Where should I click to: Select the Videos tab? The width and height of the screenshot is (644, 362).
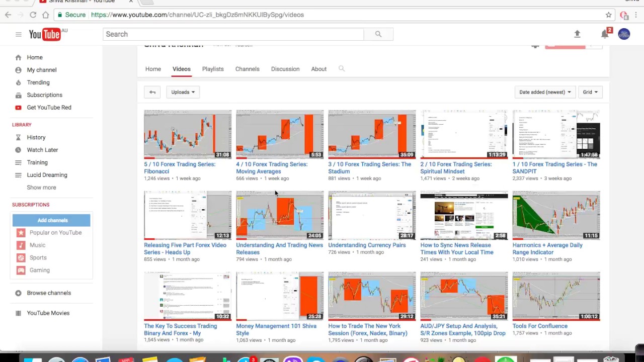(182, 69)
